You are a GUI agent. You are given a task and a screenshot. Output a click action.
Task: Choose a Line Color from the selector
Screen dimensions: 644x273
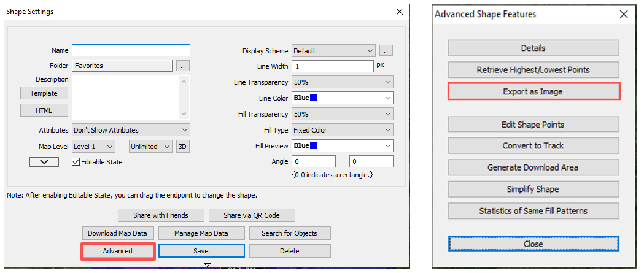tap(343, 98)
